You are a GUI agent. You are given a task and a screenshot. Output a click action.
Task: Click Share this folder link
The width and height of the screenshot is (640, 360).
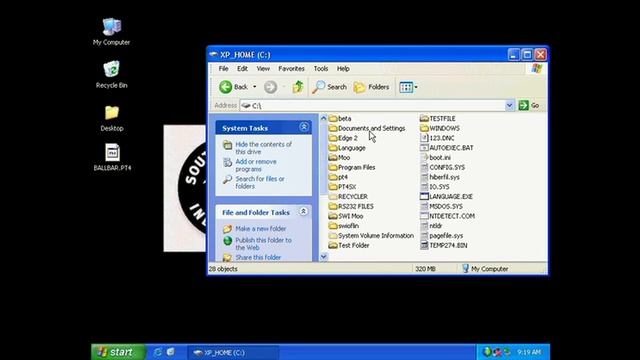click(258, 258)
